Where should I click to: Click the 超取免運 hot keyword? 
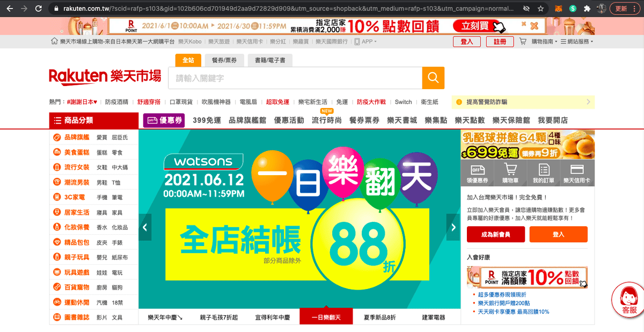click(277, 102)
